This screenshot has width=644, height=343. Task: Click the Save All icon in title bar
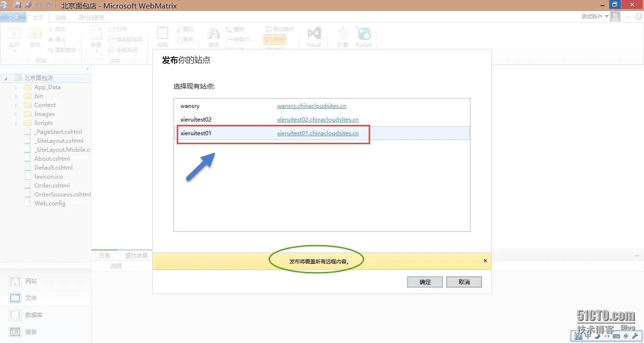point(28,5)
